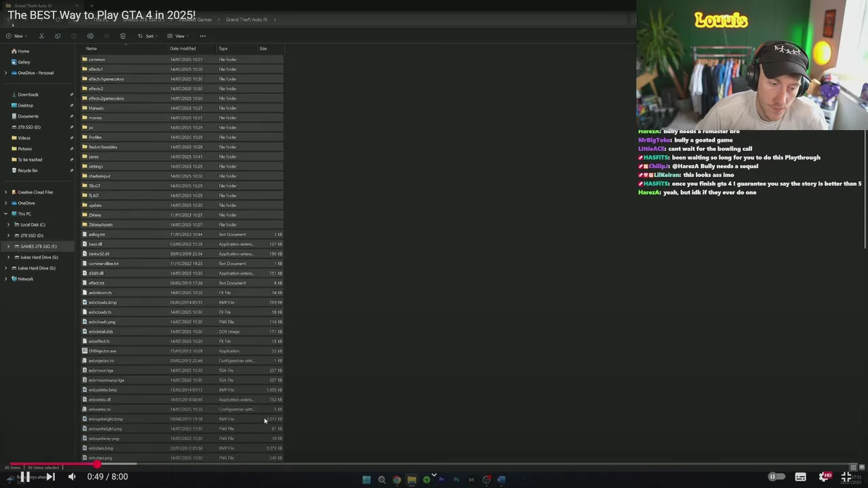Sort by the Name column header

[x=92, y=49]
